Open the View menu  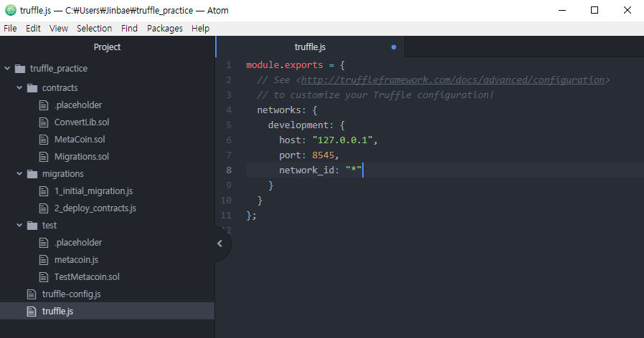[59, 29]
